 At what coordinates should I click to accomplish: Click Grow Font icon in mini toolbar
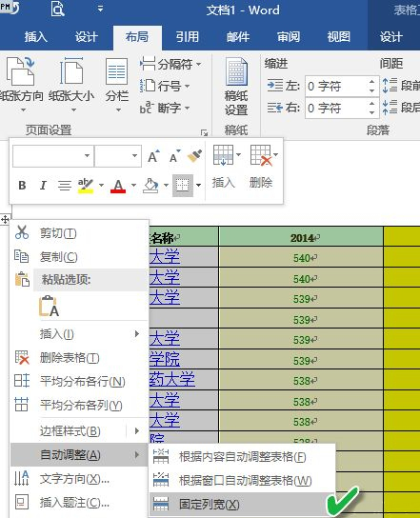pos(153,156)
